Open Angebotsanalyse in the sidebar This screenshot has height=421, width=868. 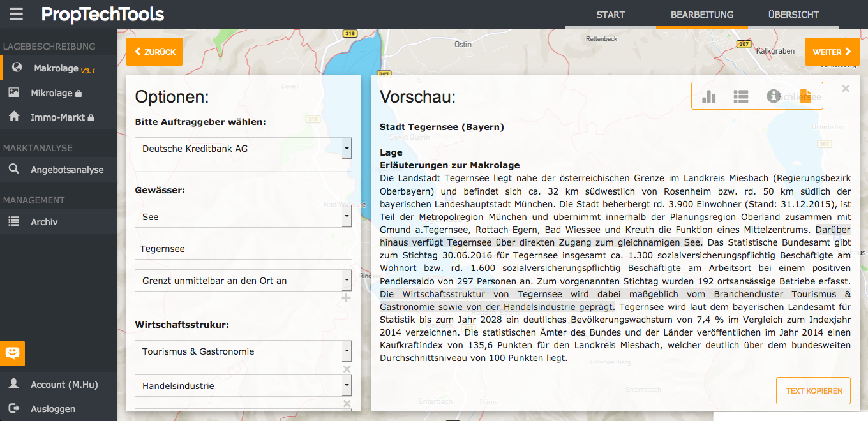(58, 170)
